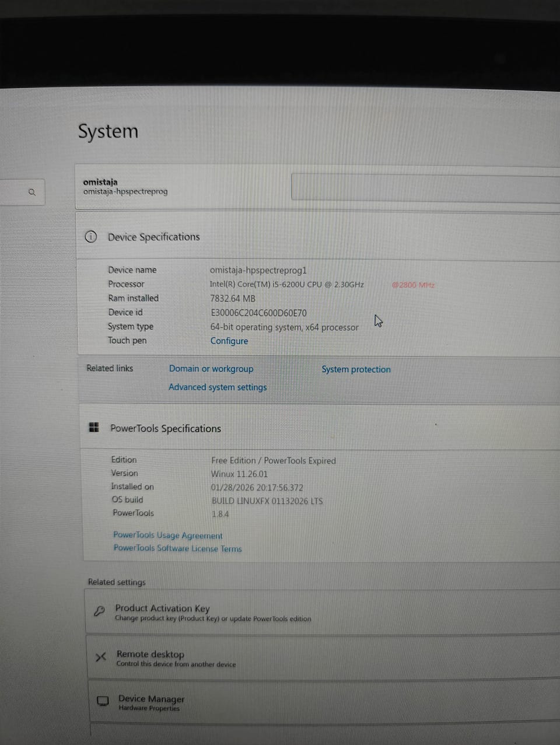Click the red @2800 MHz text
Viewport: 560px width, 745px height.
[x=413, y=285]
